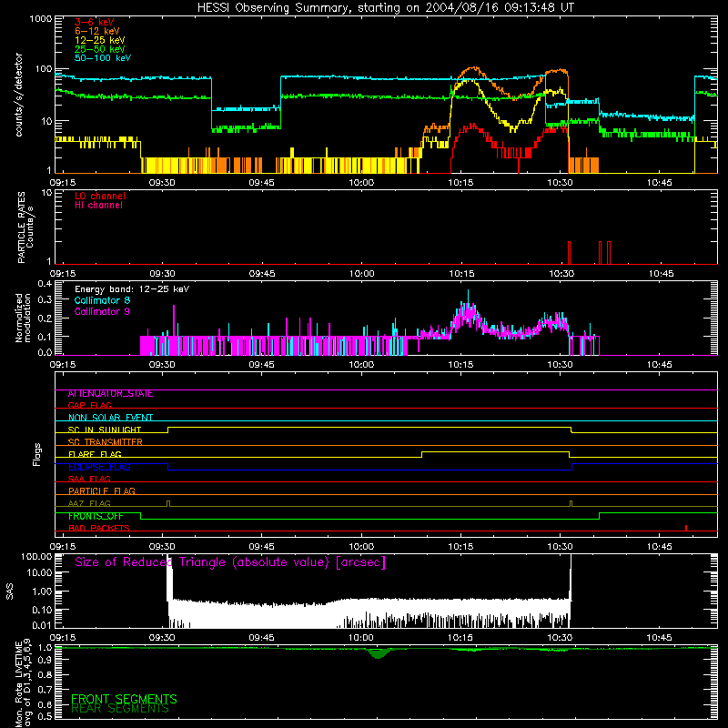Click the "Mon. Rate LIVETIME" axis label
The width and height of the screenshot is (728, 728).
click(18, 683)
